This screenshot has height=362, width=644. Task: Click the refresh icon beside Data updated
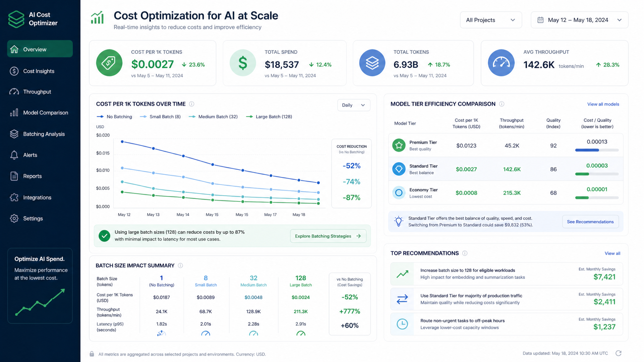point(618,353)
